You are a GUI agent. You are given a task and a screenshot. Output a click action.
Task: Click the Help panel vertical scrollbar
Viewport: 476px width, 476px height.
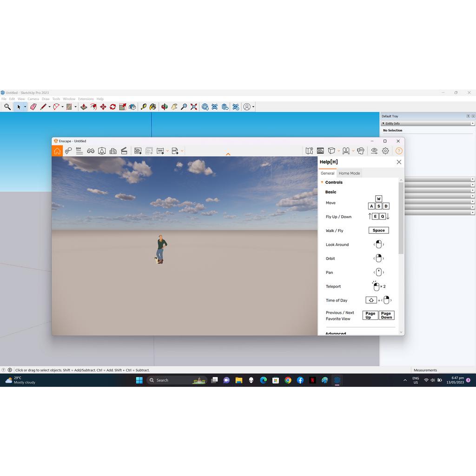401,218
